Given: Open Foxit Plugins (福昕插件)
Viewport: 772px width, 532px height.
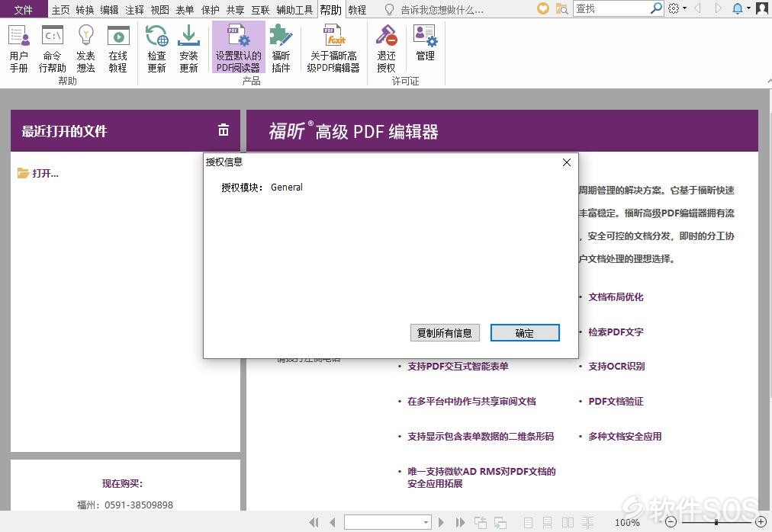Looking at the screenshot, I should click(x=281, y=49).
